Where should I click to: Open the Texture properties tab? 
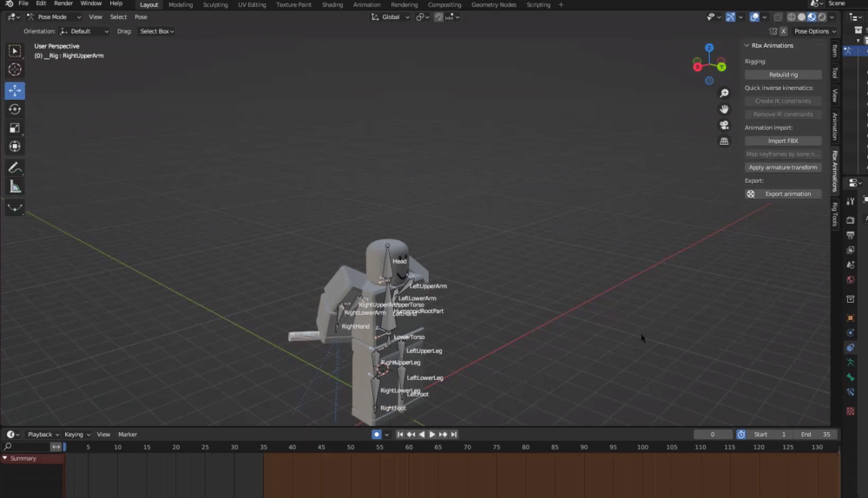[x=851, y=411]
